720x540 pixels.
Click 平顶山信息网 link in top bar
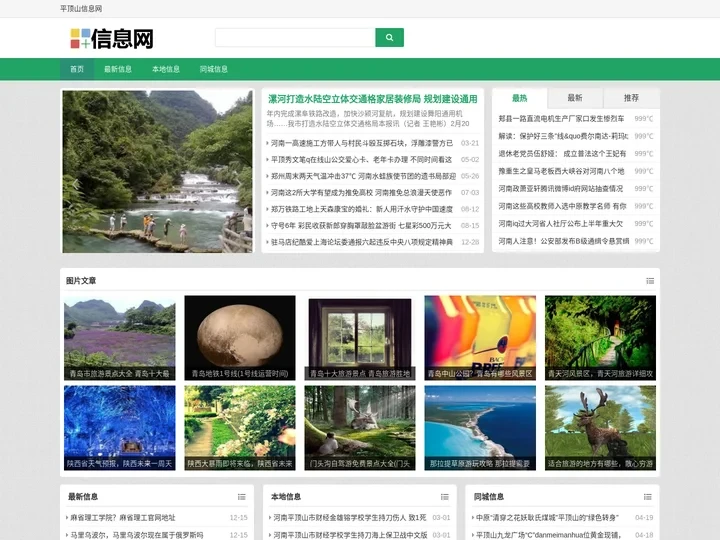coord(81,9)
